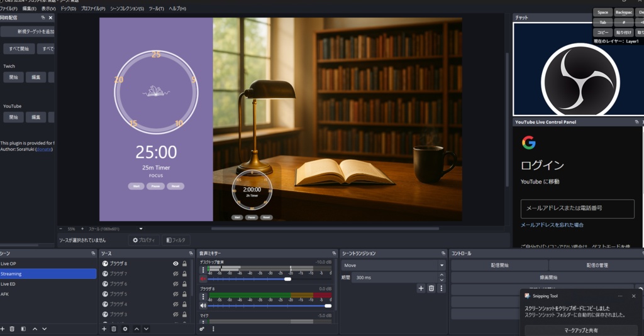Image resolution: width=644 pixels, height=336 pixels.
Task: Open the プロパティ button below the preview
Action: point(144,240)
